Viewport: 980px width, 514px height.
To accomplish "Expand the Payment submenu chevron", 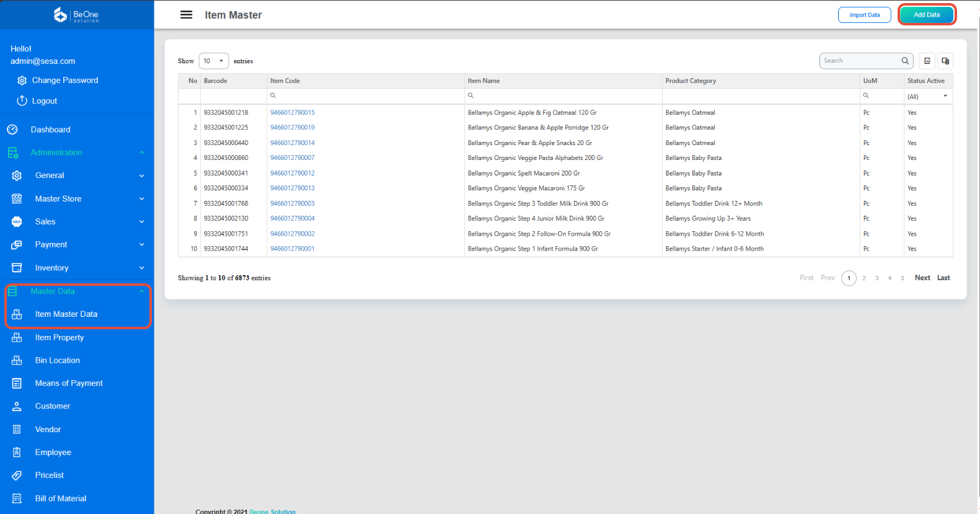I will pos(142,245).
